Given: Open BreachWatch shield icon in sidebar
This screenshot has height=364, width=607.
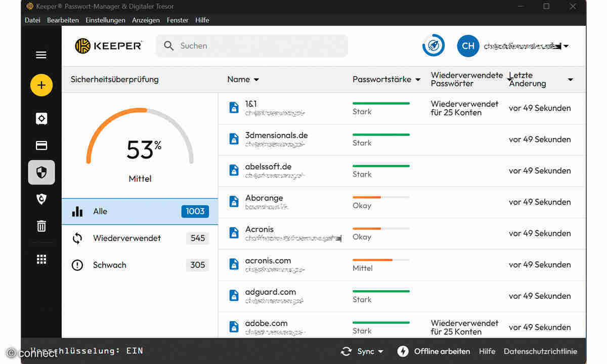Looking at the screenshot, I should (41, 199).
